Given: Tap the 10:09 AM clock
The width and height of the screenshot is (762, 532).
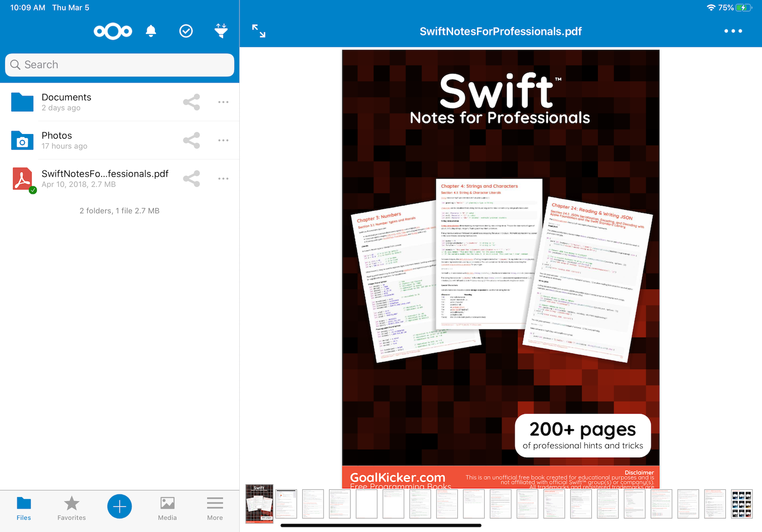Looking at the screenshot, I should tap(27, 8).
